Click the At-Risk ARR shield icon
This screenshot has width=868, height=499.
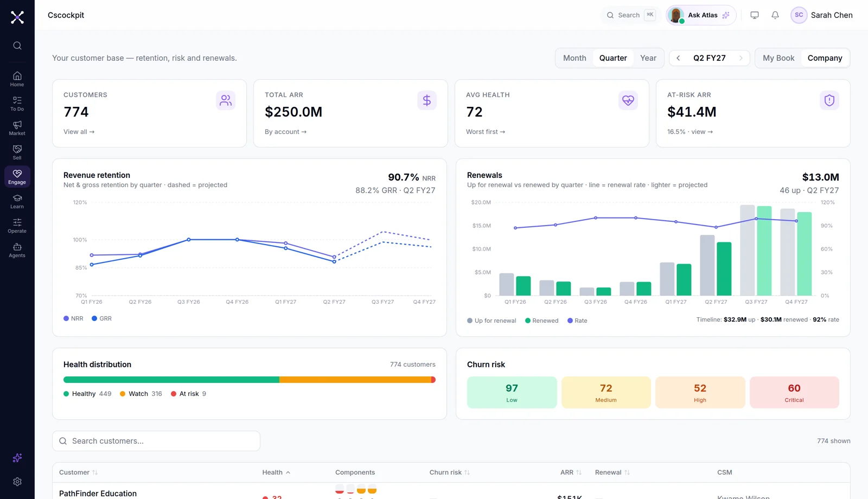click(x=829, y=100)
